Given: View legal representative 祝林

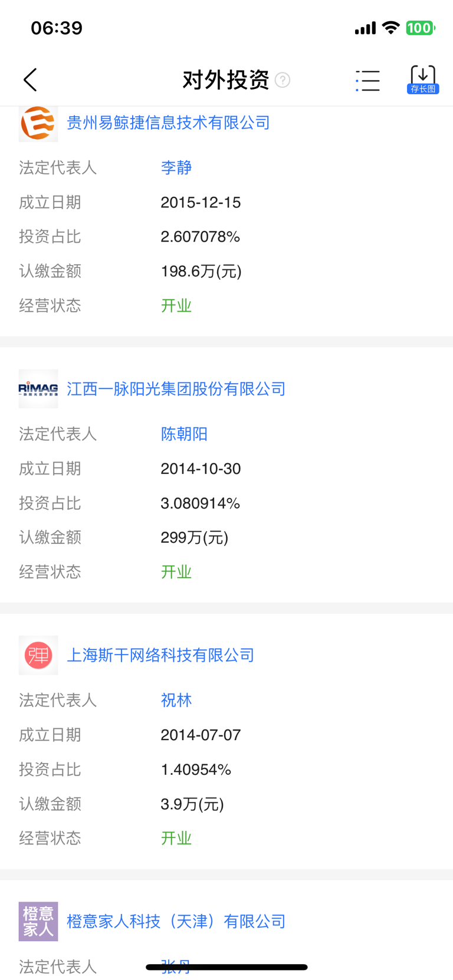Looking at the screenshot, I should point(176,701).
